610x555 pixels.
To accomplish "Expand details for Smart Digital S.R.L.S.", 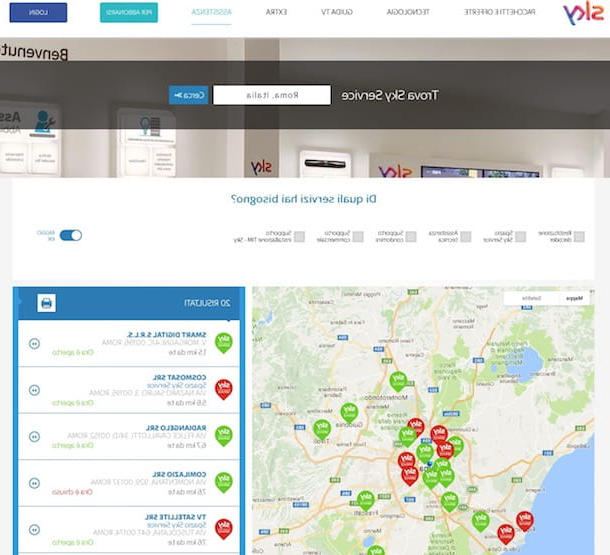I will pos(34,343).
